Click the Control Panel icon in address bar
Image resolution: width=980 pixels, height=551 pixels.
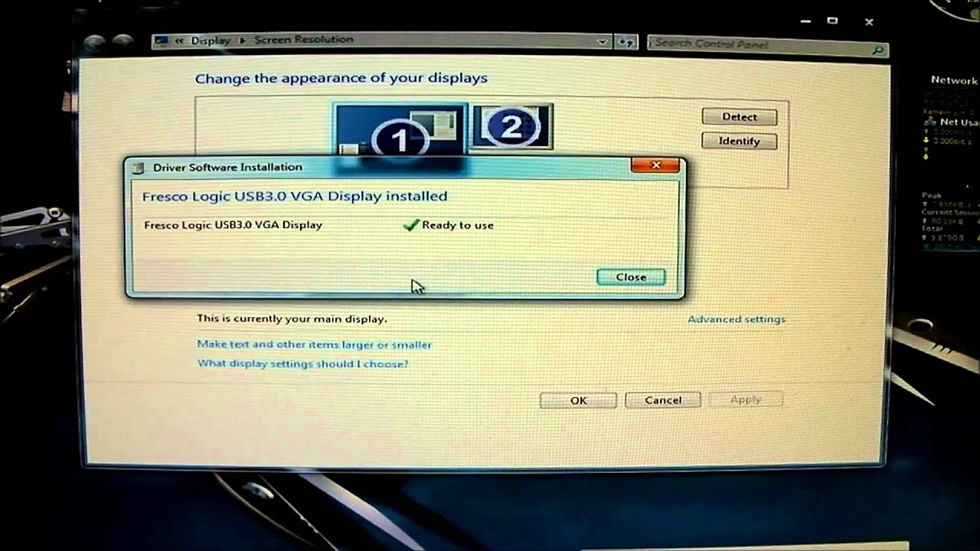[x=162, y=41]
